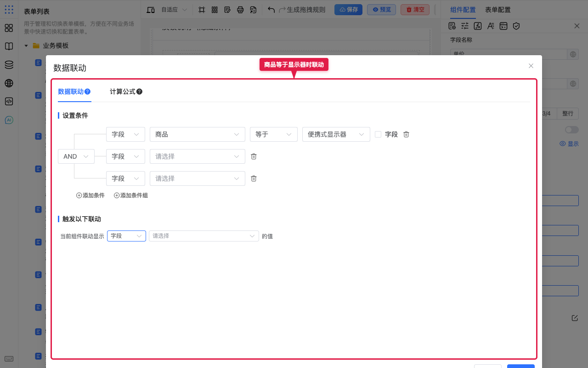The image size is (588, 368).
Task: Click 生成拖拽规则 in the toolbar
Action: (306, 10)
